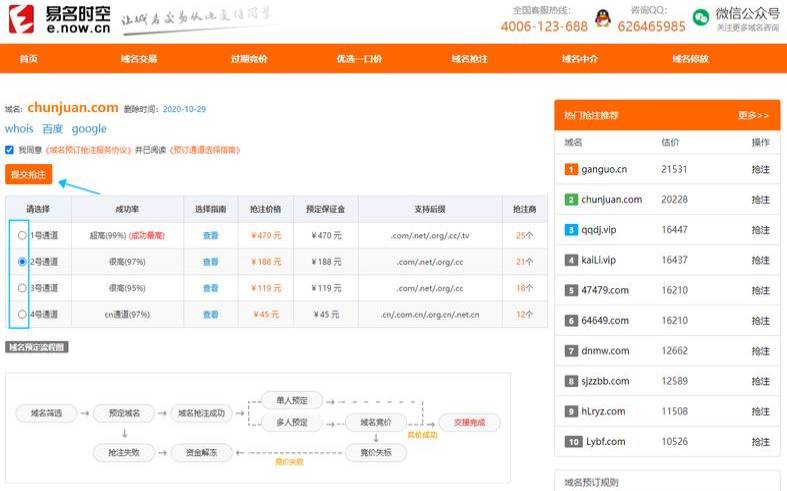Click the QQ penguin icon
Image resolution: width=787 pixels, height=491 pixels.
[602, 19]
